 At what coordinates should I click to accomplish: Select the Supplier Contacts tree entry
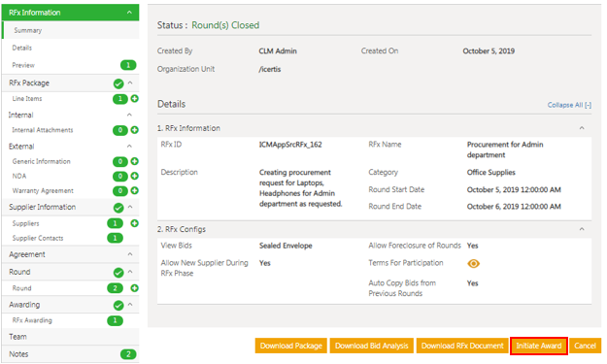pyautogui.click(x=38, y=238)
